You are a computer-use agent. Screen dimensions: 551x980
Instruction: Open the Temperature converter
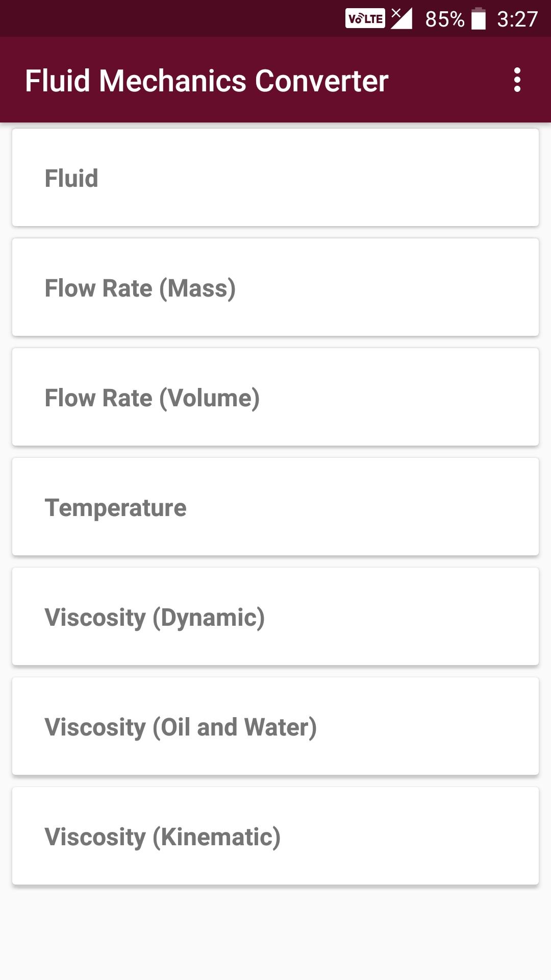point(275,506)
